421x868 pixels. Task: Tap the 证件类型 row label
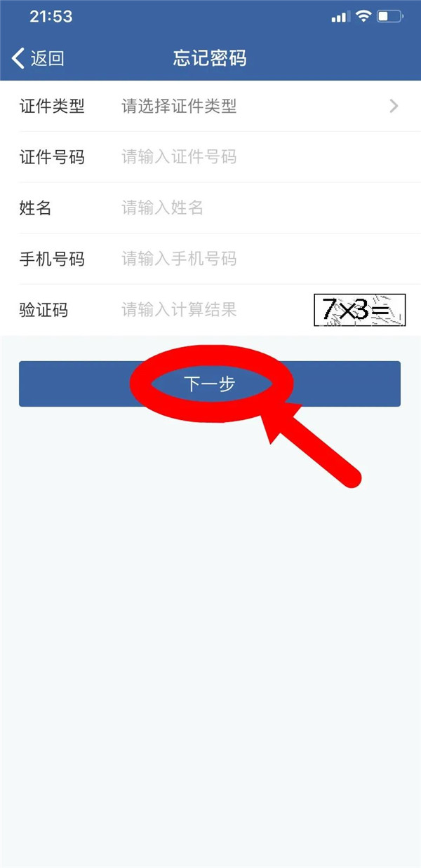pos(52,106)
